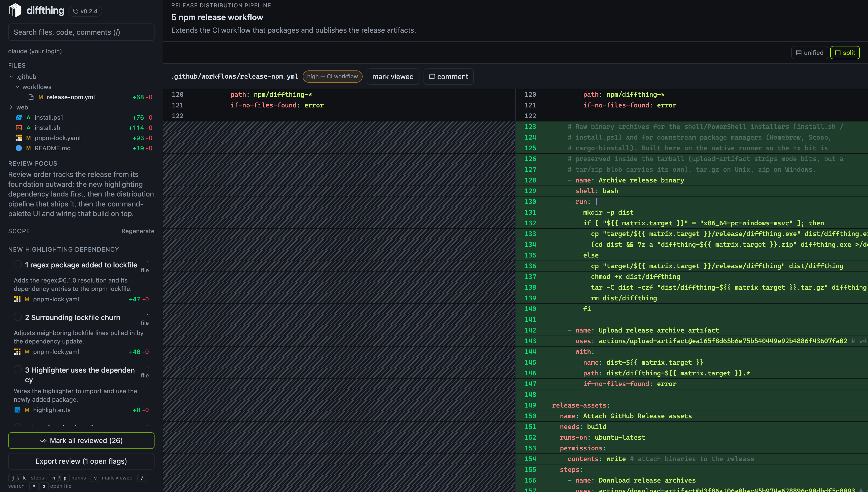Click the 5 npm release workflow heading
The width and height of the screenshot is (868, 492).
tap(217, 17)
